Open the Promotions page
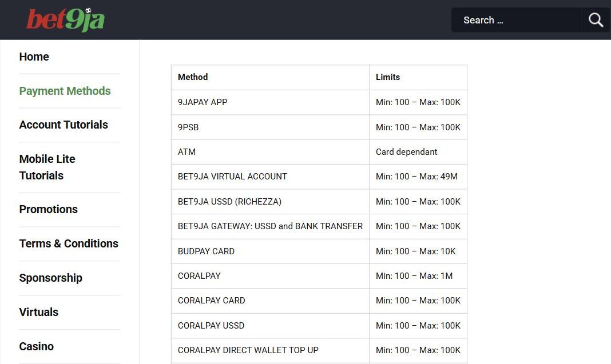The image size is (611, 364). [x=48, y=210]
